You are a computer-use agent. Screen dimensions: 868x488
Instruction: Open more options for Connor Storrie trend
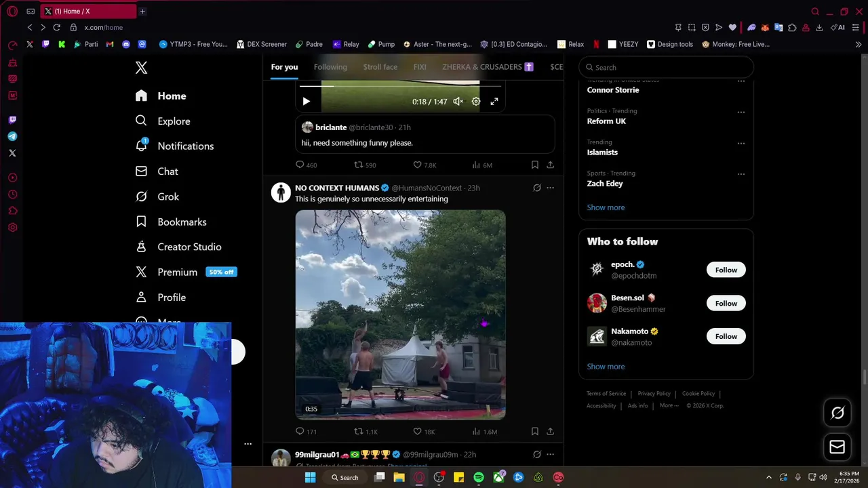[741, 81]
